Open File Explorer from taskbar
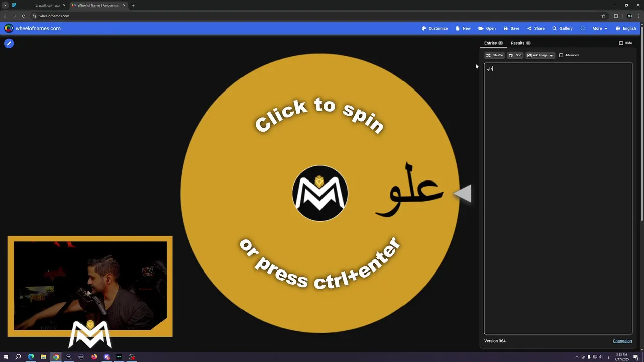Viewport: 644px width, 362px height. pyautogui.click(x=43, y=357)
